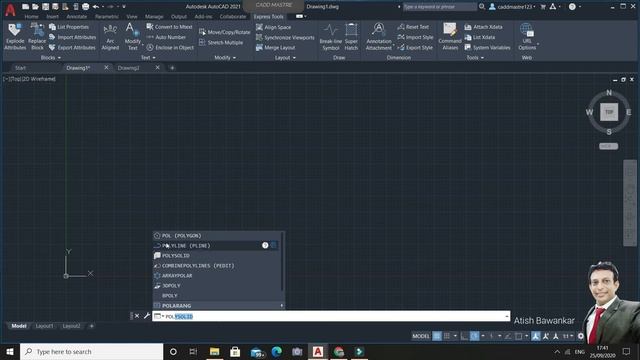Click Import Attributes
Screen dimensions: 640x360
tap(72, 37)
